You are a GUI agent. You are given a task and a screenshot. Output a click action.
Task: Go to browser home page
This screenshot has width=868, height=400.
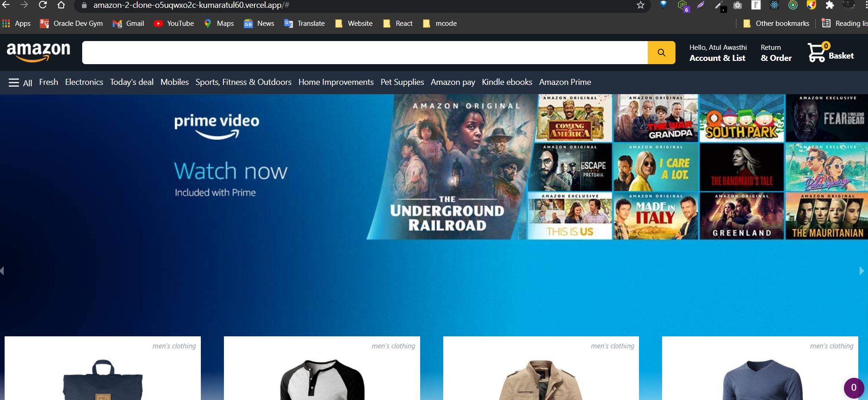(x=61, y=5)
